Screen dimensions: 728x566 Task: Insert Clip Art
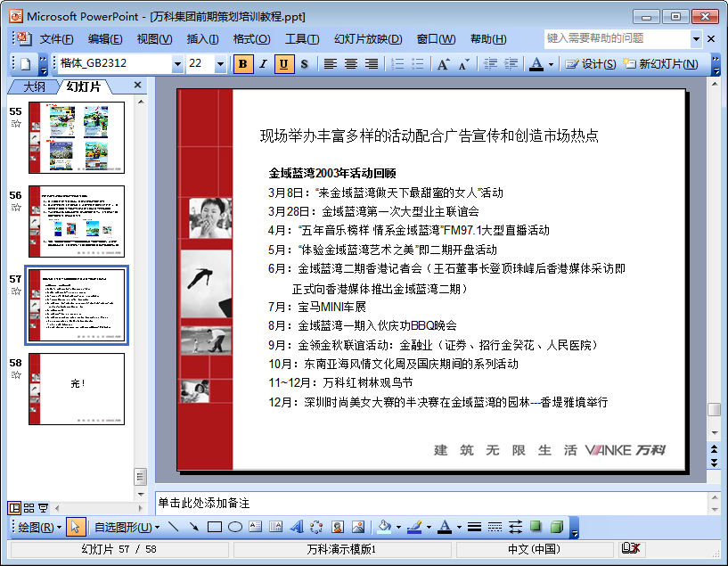tap(338, 527)
